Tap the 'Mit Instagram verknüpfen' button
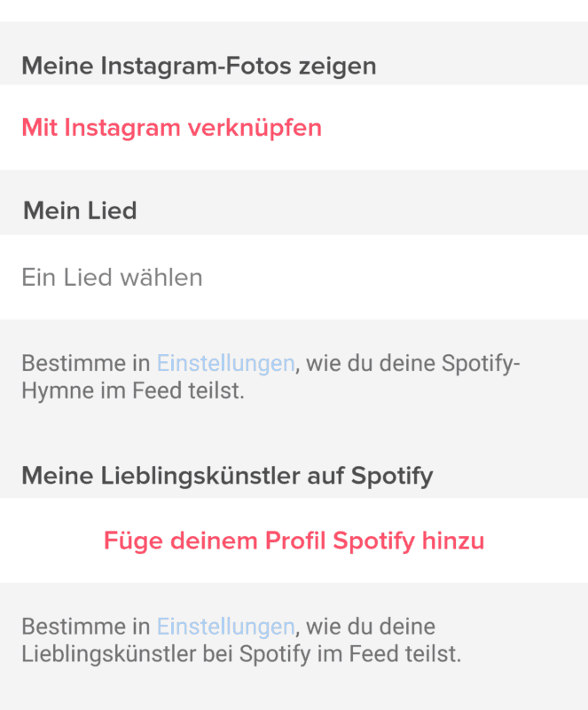This screenshot has height=710, width=588. coord(171,128)
